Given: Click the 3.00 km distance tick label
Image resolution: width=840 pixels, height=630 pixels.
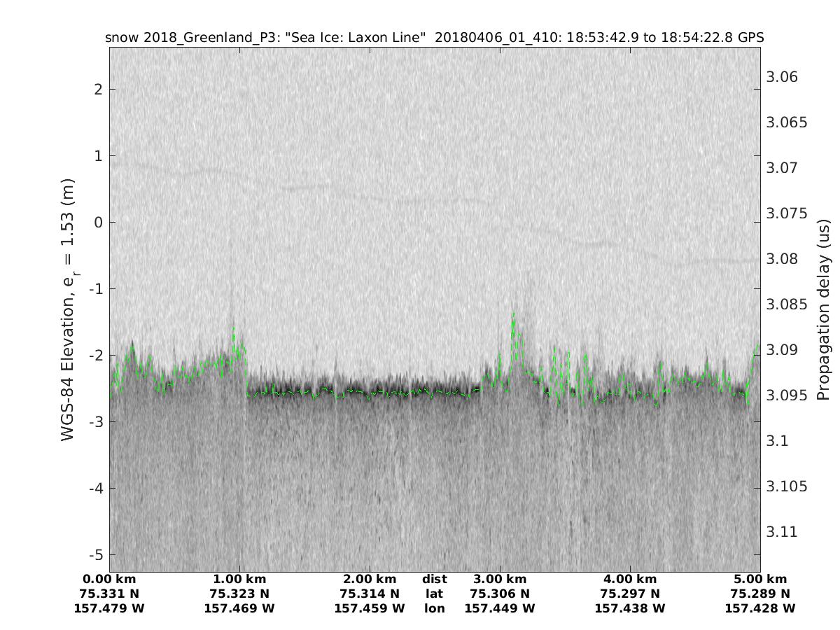Looking at the screenshot, I should pyautogui.click(x=500, y=579).
